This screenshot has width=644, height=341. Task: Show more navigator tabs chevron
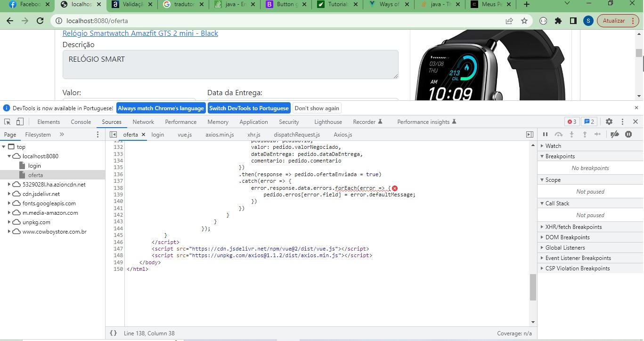click(x=62, y=134)
